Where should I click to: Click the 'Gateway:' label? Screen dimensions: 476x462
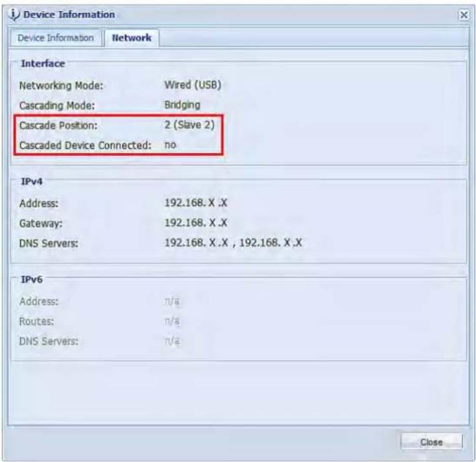[41, 224]
